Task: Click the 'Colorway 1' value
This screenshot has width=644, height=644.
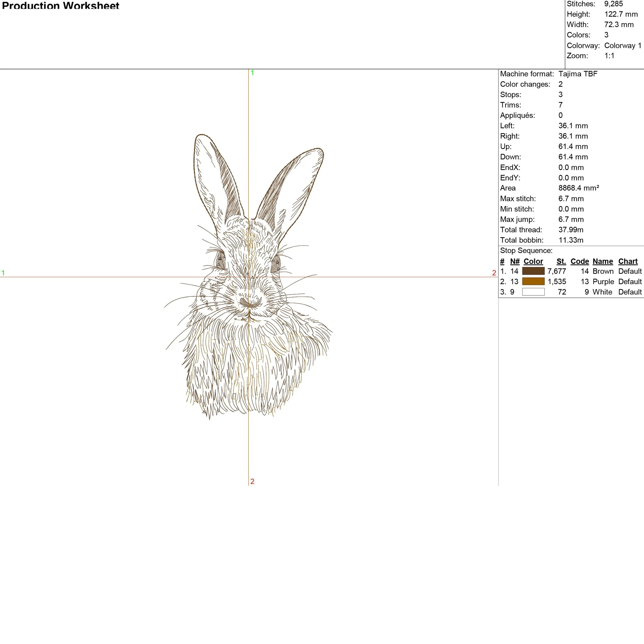Action: pos(623,45)
